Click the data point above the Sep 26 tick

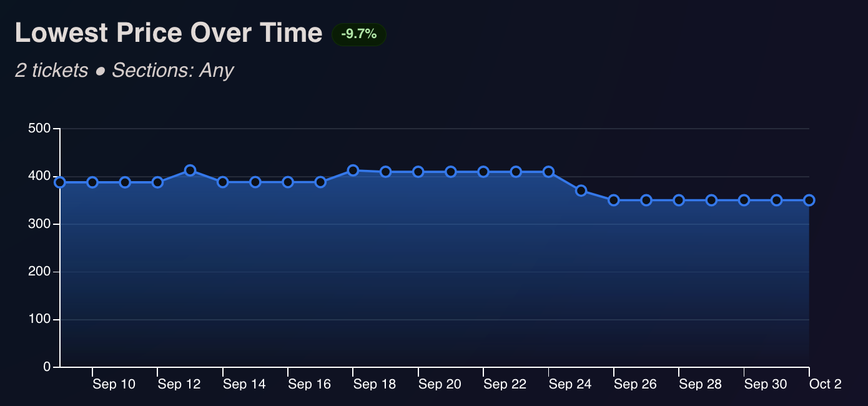coord(614,201)
